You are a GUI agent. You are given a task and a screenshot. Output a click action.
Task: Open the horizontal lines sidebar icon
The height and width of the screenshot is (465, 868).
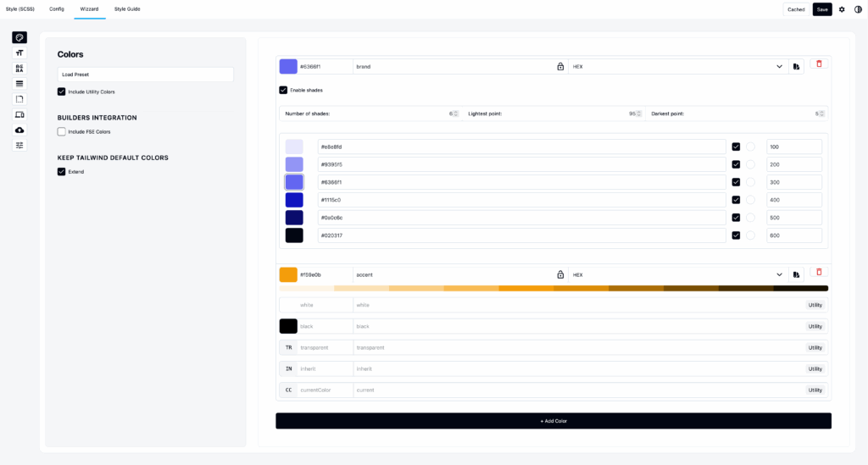tap(19, 84)
